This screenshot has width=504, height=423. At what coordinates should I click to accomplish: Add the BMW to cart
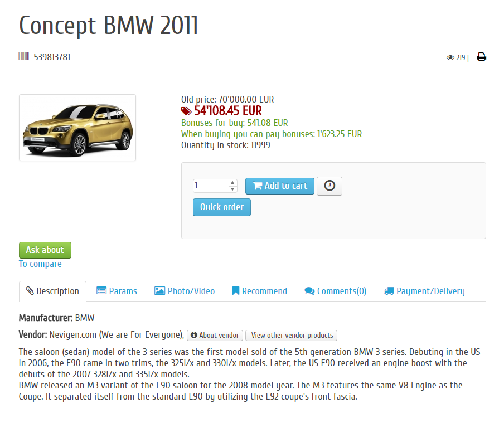[x=280, y=186]
